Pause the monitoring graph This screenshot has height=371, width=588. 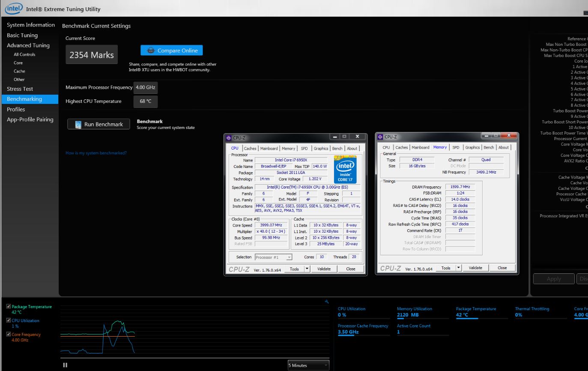tap(65, 365)
